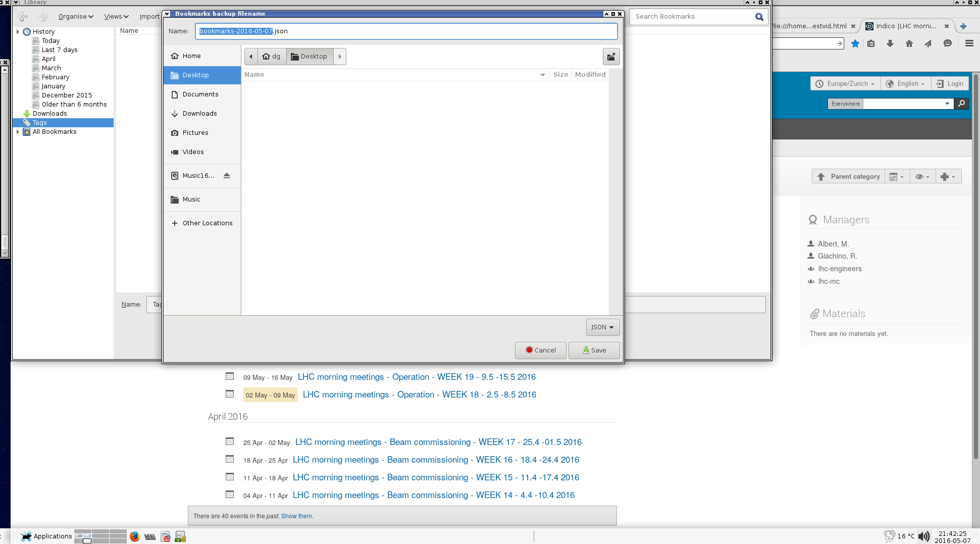The height and width of the screenshot is (544, 980).
Task: Eject the Music16 volume
Action: [x=227, y=176]
